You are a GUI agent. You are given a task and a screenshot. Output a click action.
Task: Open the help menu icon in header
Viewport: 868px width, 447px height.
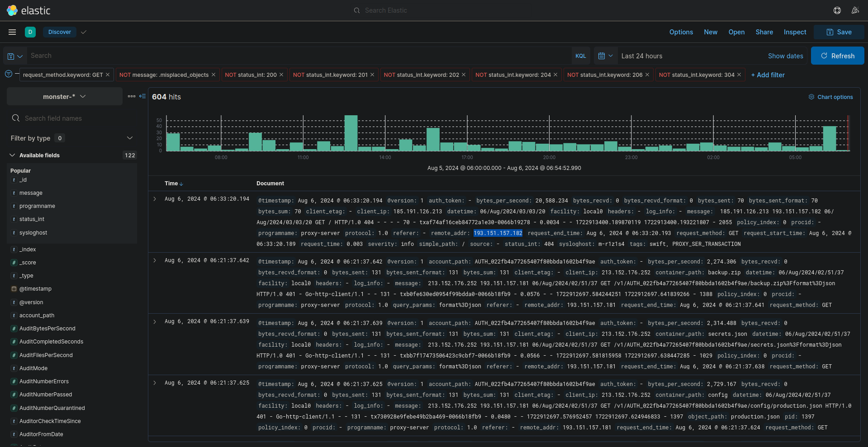pyautogui.click(x=837, y=10)
